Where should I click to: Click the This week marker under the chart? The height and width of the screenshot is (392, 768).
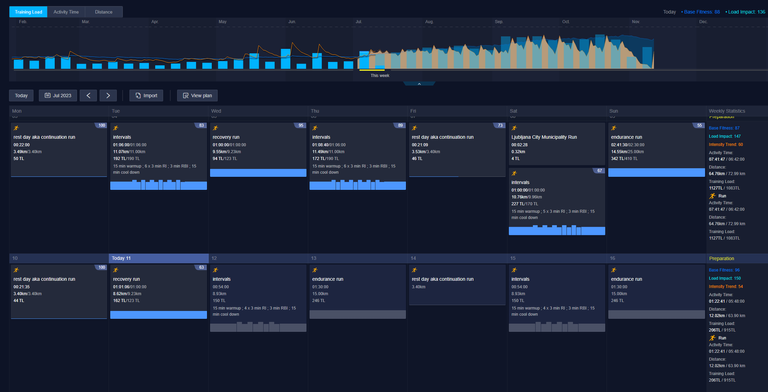pos(380,75)
